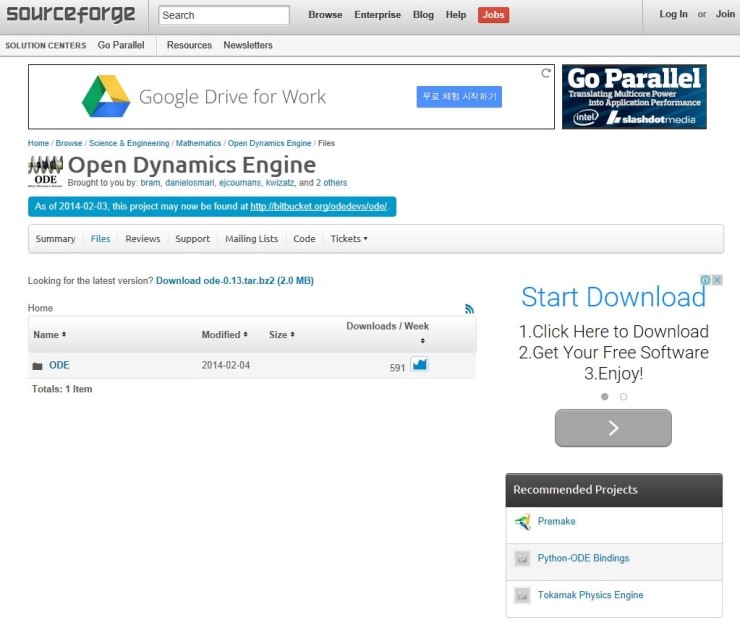Download ode-0.13.tar.bz2 latest version
The height and width of the screenshot is (625, 740).
[x=234, y=281]
